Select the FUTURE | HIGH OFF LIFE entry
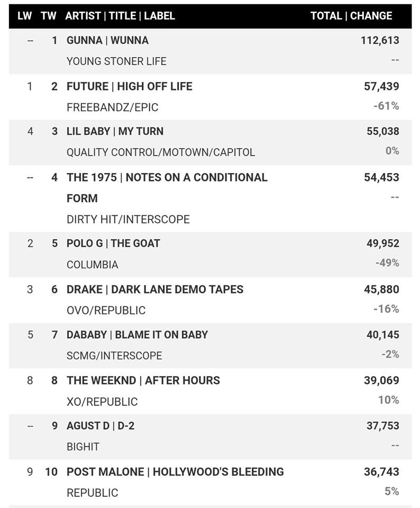This screenshot has height=508, width=420. 129,86
